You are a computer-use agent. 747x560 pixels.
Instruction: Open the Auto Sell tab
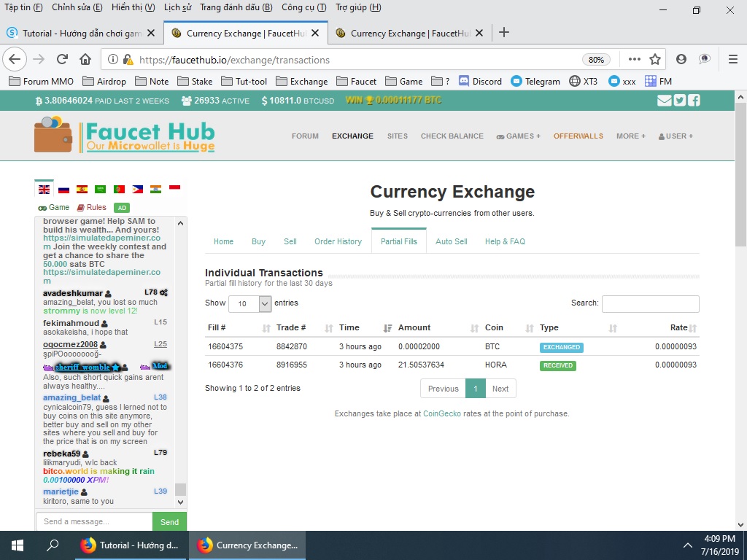click(x=451, y=241)
